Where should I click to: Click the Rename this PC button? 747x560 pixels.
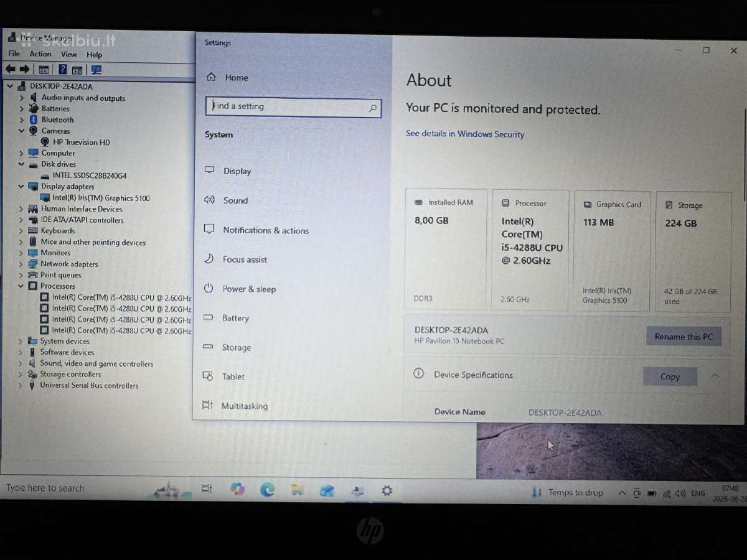click(684, 337)
